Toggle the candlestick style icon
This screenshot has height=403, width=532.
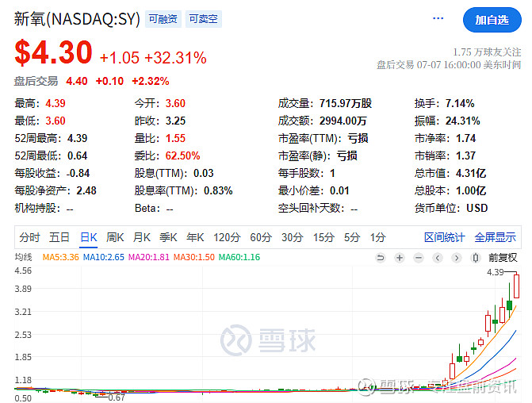[x=476, y=258]
